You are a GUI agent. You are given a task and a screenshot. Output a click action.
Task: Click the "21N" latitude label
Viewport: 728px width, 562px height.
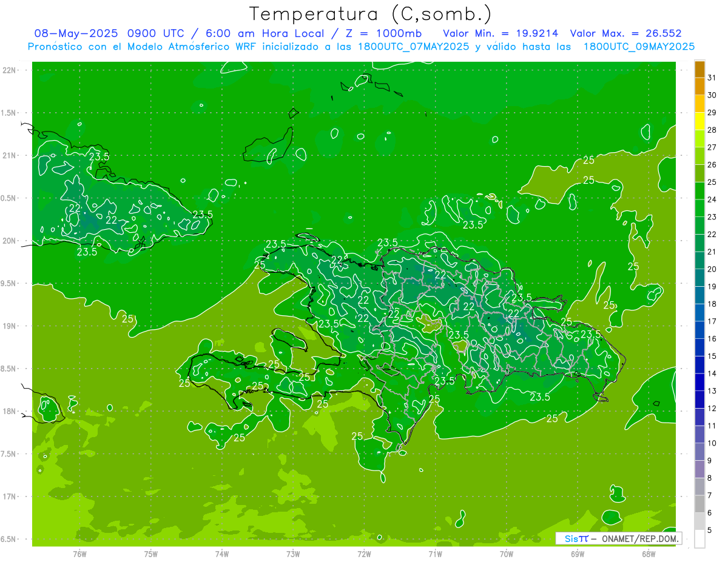10,155
